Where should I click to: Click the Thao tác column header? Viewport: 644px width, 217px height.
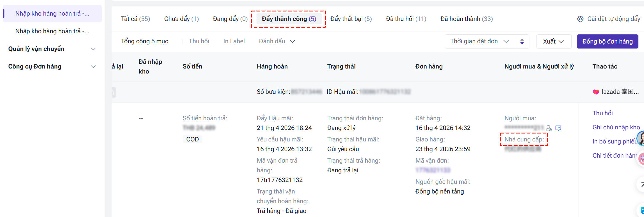coord(605,66)
